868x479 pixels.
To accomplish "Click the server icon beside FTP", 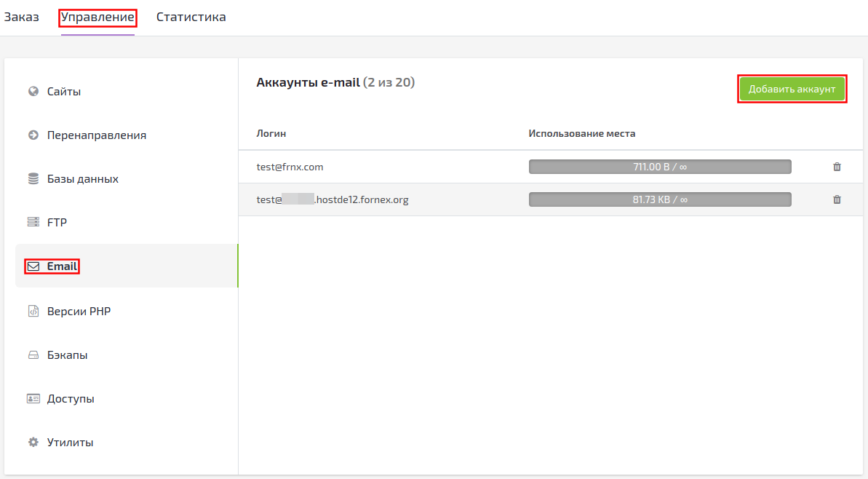I will 33,223.
